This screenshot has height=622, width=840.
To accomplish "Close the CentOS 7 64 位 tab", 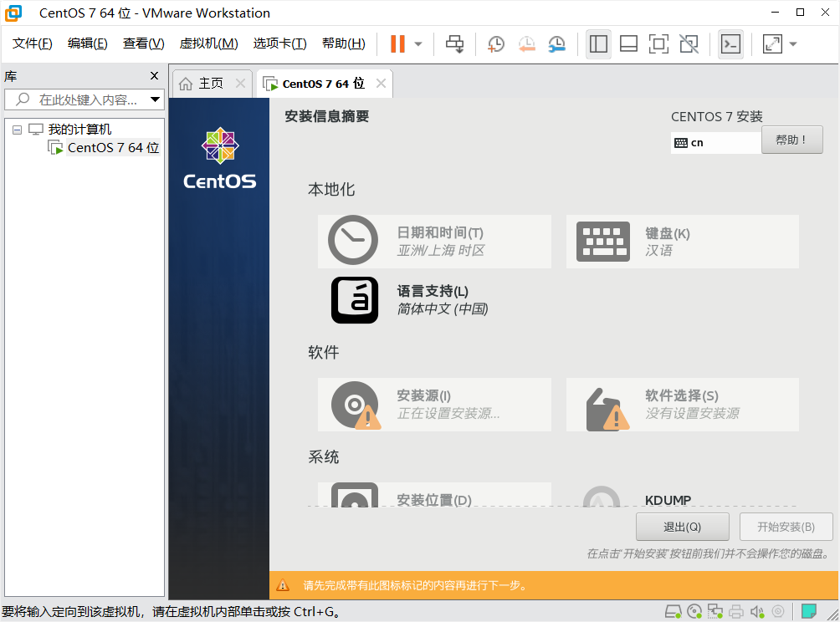I will coord(381,84).
